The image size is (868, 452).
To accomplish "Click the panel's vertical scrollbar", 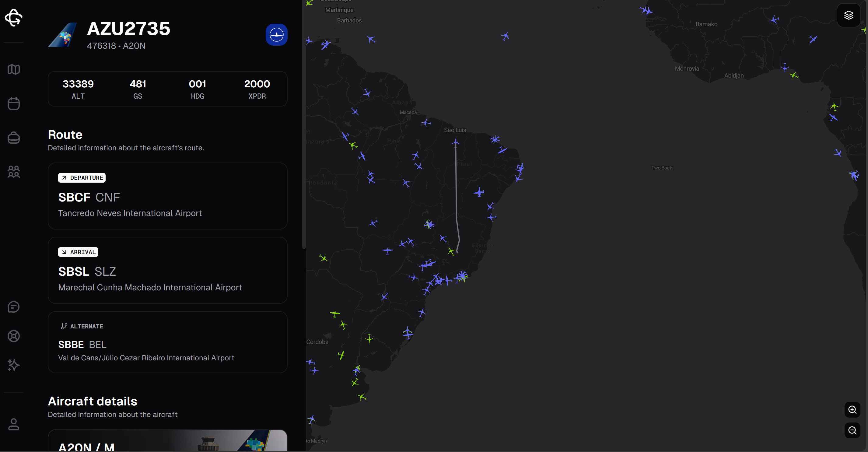I will point(304,125).
